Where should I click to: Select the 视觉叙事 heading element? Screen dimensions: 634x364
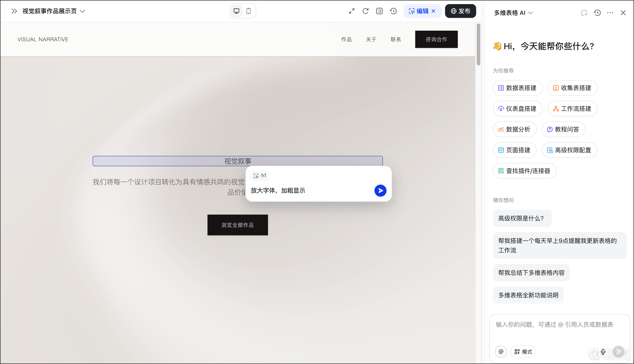coord(238,161)
